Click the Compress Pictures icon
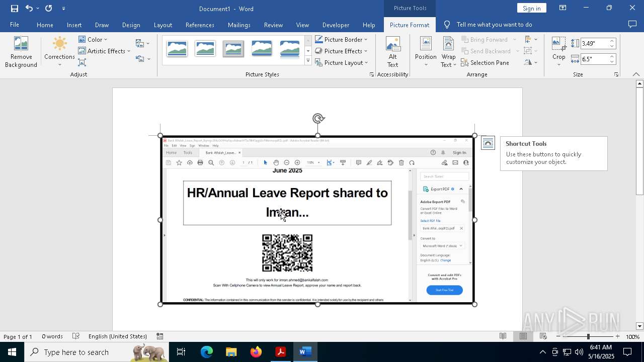Screen dimensions: 644x362 pyautogui.click(x=82, y=63)
